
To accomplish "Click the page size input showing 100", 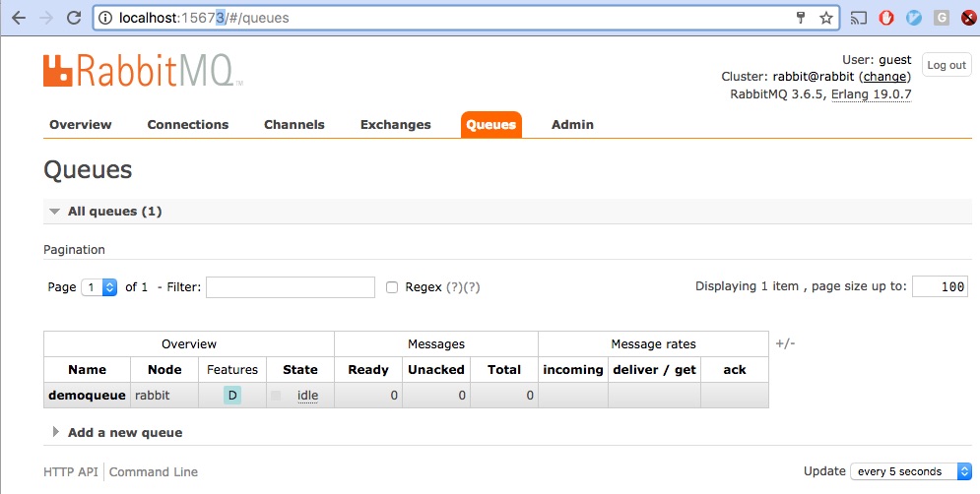I will pyautogui.click(x=940, y=286).
